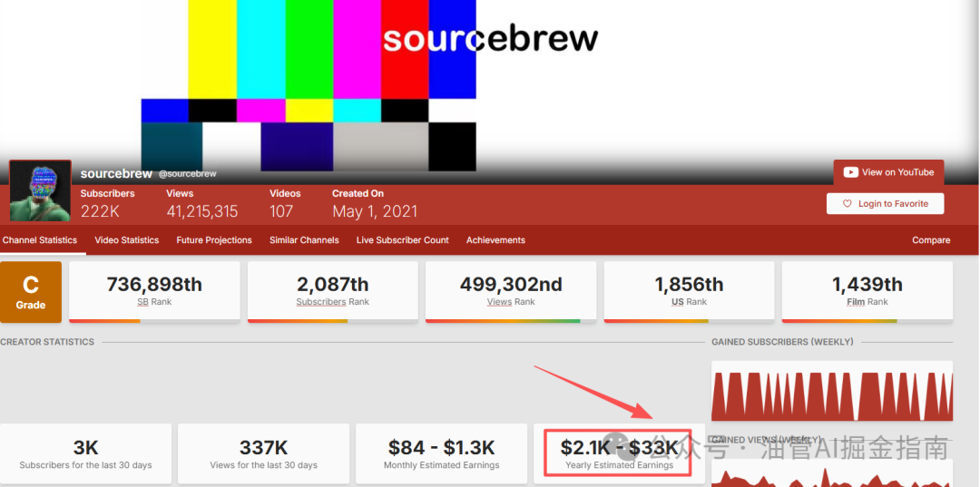Click the 2,087th Subscribers Rank card

pos(332,292)
